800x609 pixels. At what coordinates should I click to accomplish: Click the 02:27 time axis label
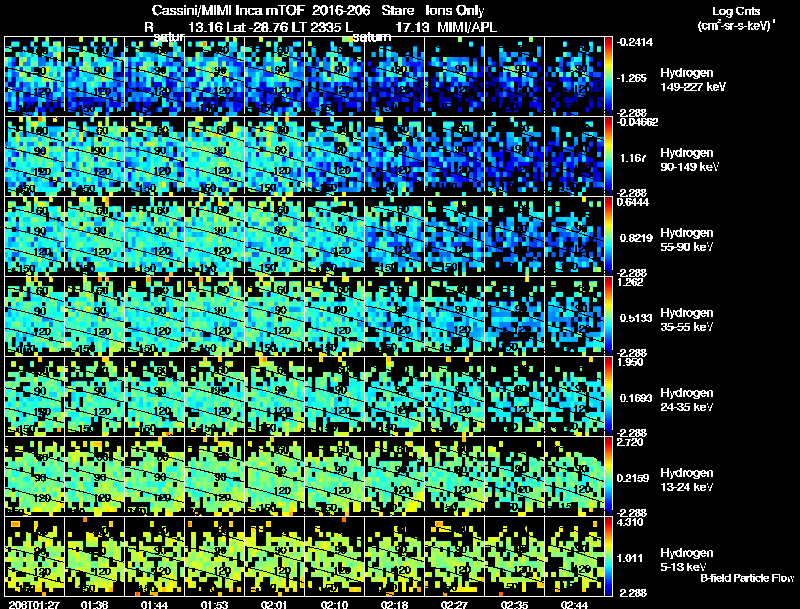454,604
